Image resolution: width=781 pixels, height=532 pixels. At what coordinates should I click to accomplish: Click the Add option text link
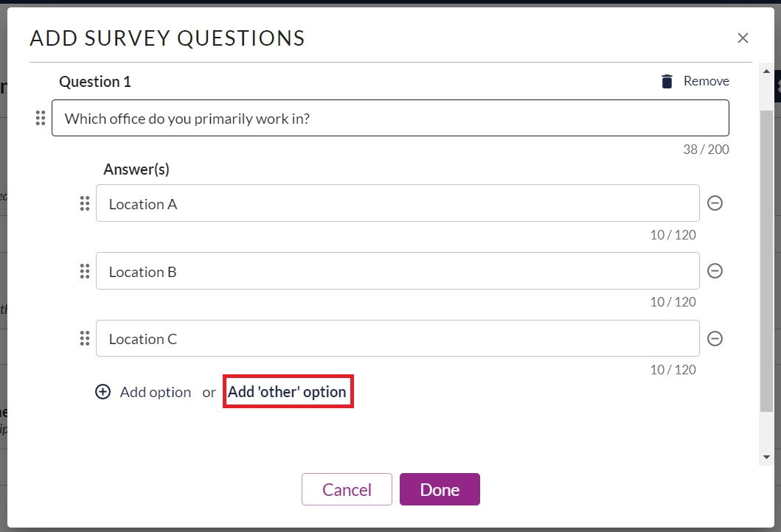click(x=156, y=392)
